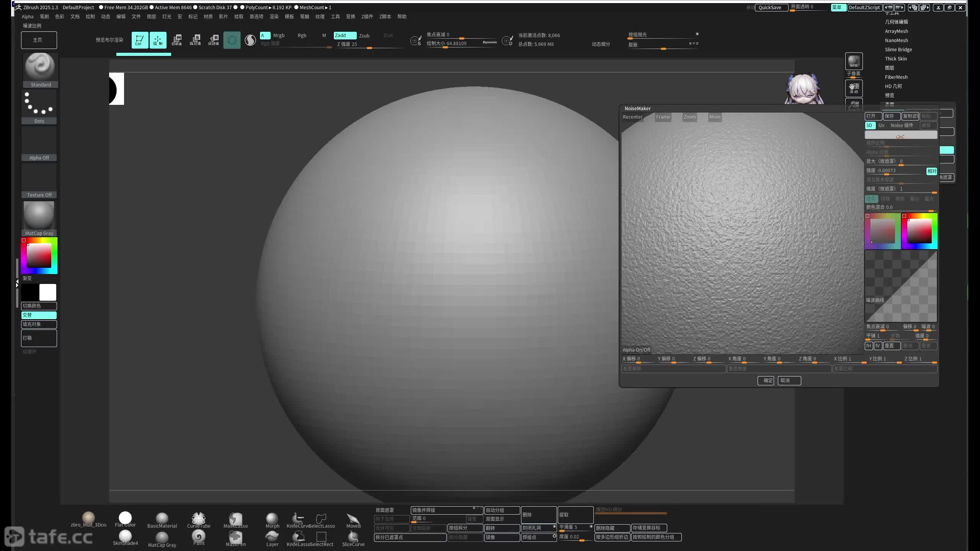Select the BasicMaterial sphere
This screenshot has height=551, width=980.
162,520
